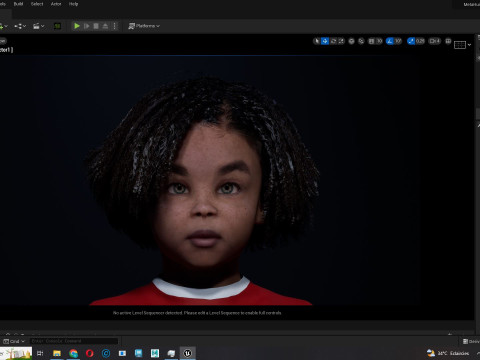The width and height of the screenshot is (480, 360).
Task: Activate the Scale tool
Action: coord(341,41)
